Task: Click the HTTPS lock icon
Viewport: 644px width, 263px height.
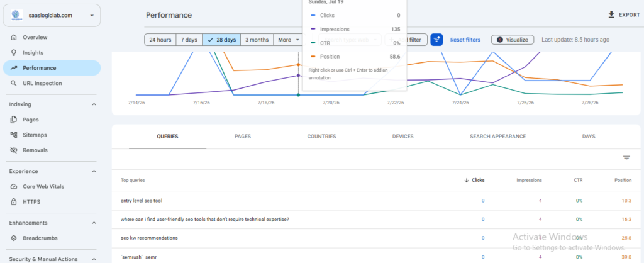Action: (x=14, y=202)
